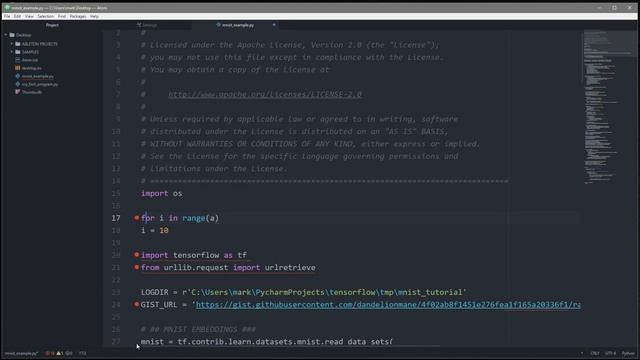Select the SAMPLES folder icon
This screenshot has width=640, height=360.
click(18, 52)
